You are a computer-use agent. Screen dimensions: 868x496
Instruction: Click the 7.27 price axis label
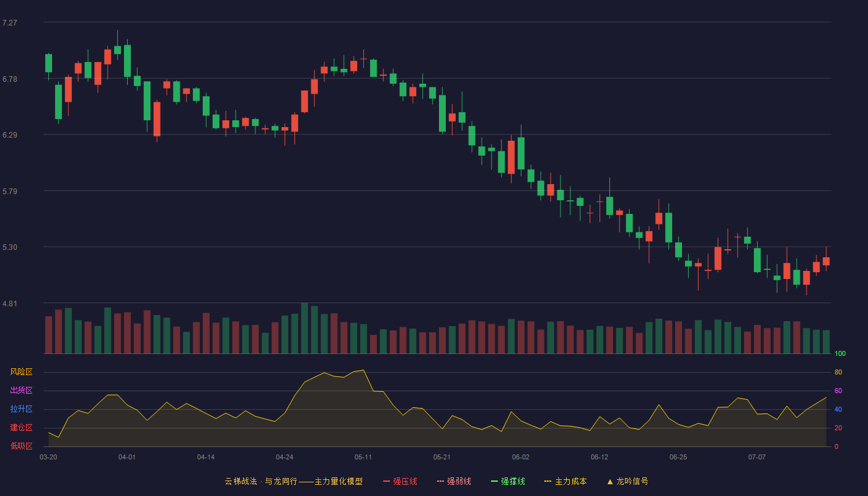(x=10, y=23)
